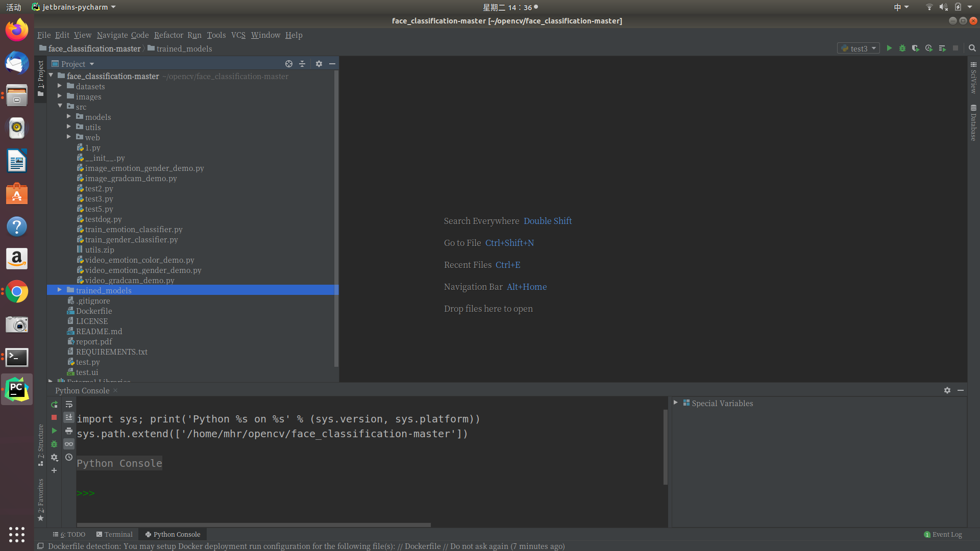
Task: Collapse the src folder
Action: point(60,106)
